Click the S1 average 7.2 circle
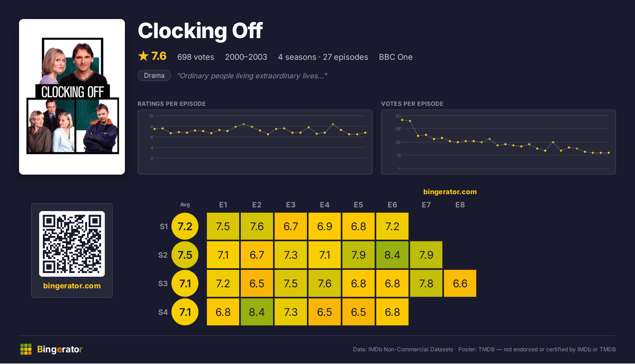 (x=185, y=226)
